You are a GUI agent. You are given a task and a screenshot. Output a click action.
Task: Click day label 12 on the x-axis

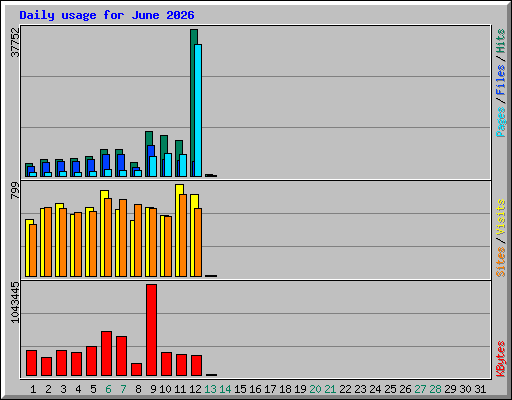[195, 389]
